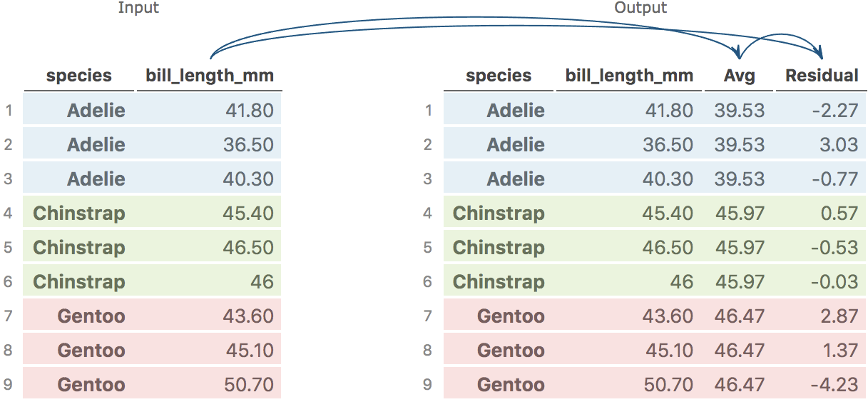Click the Input table species column header
This screenshot has width=868, height=402.
79,76
